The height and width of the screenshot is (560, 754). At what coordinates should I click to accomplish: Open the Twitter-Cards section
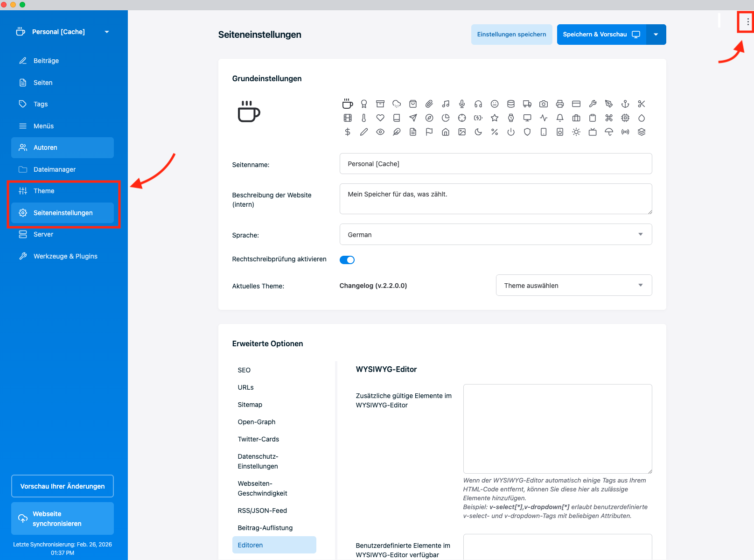tap(258, 439)
